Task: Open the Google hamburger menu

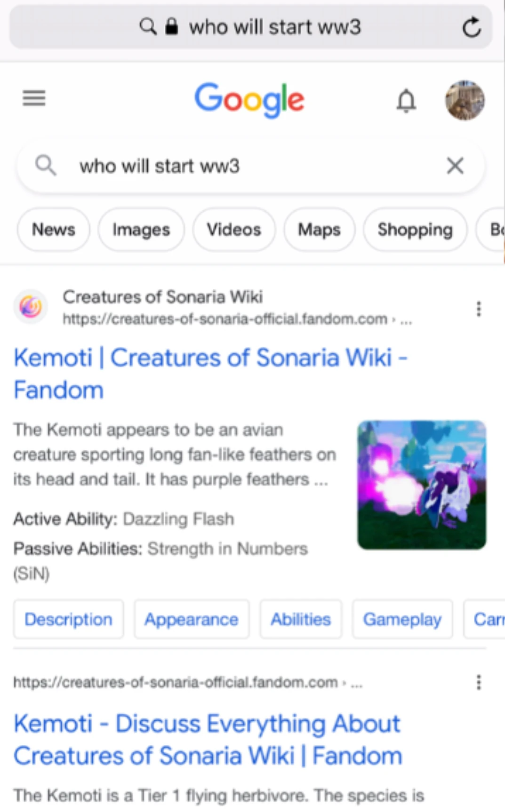Action: click(x=34, y=98)
